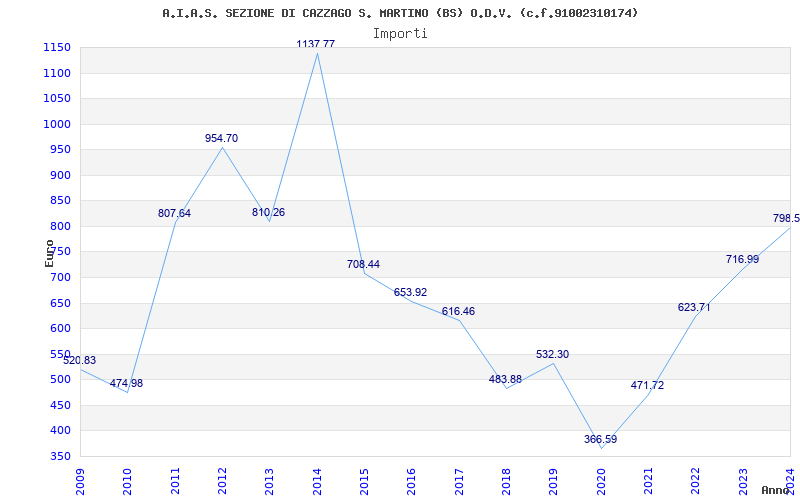Click the 2023 x-axis year tick
The width and height of the screenshot is (800, 500).
[x=743, y=481]
